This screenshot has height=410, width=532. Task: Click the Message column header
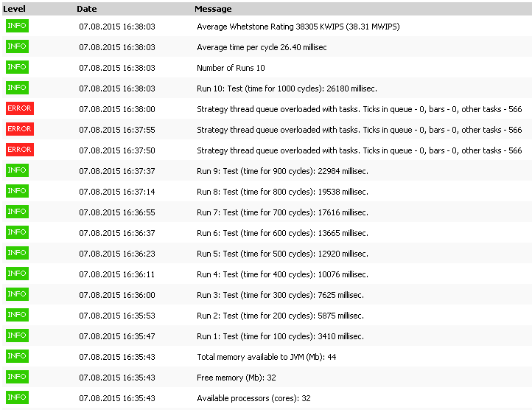(213, 9)
